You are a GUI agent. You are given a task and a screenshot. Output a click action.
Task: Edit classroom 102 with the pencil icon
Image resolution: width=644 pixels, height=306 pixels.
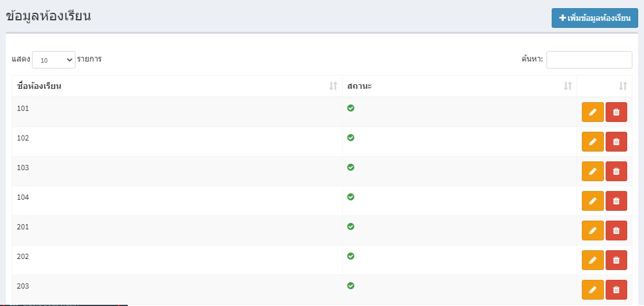(x=593, y=142)
